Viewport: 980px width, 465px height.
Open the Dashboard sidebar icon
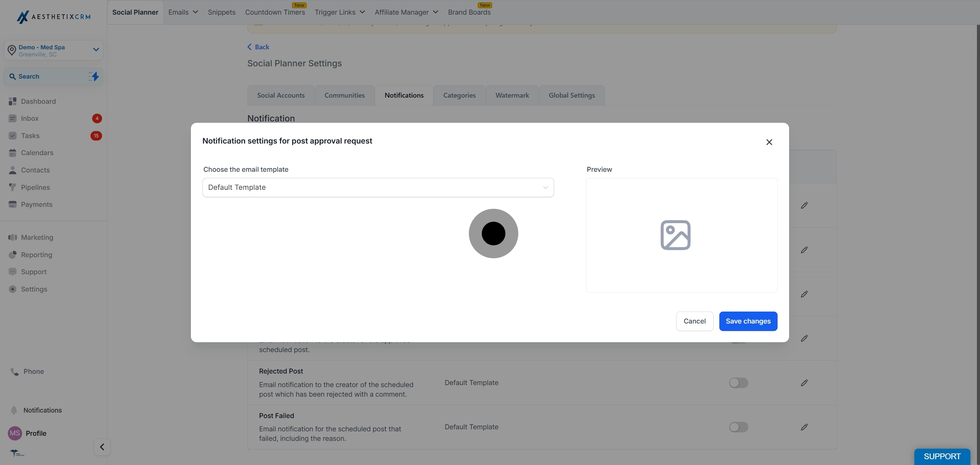(13, 101)
